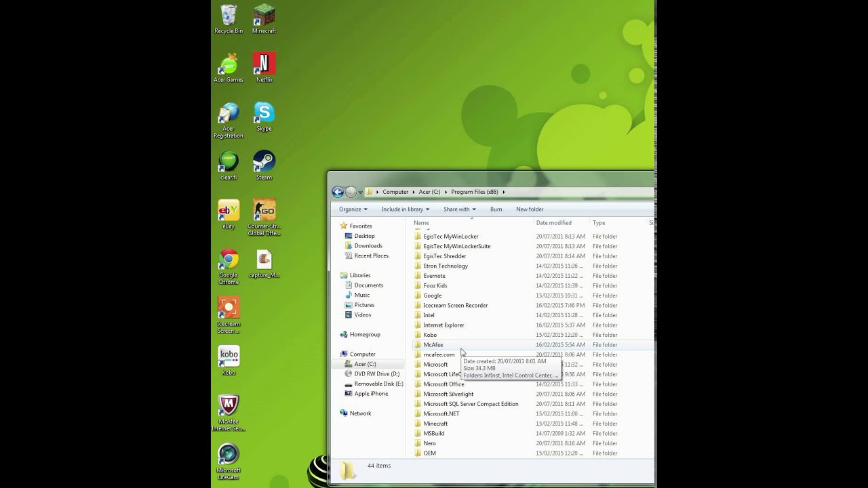The image size is (868, 488).
Task: Open the Netflix desktop icon
Action: click(x=264, y=68)
